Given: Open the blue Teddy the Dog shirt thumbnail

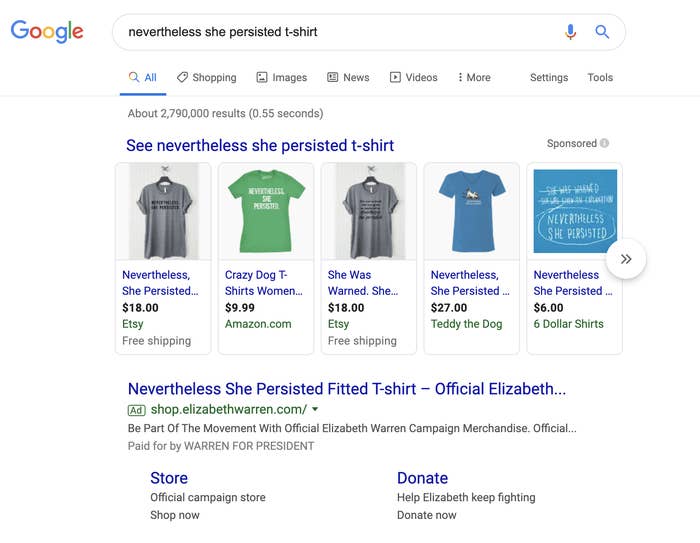Looking at the screenshot, I should coord(472,211).
